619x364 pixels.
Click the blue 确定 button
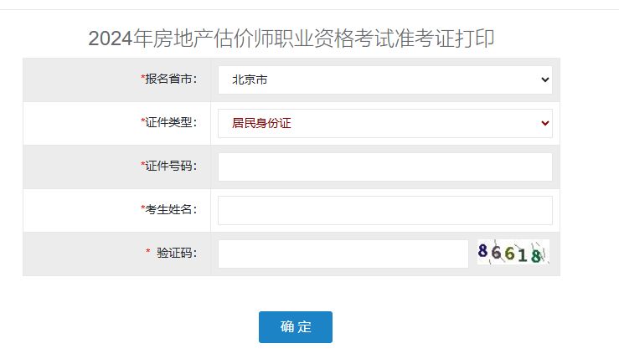296,327
